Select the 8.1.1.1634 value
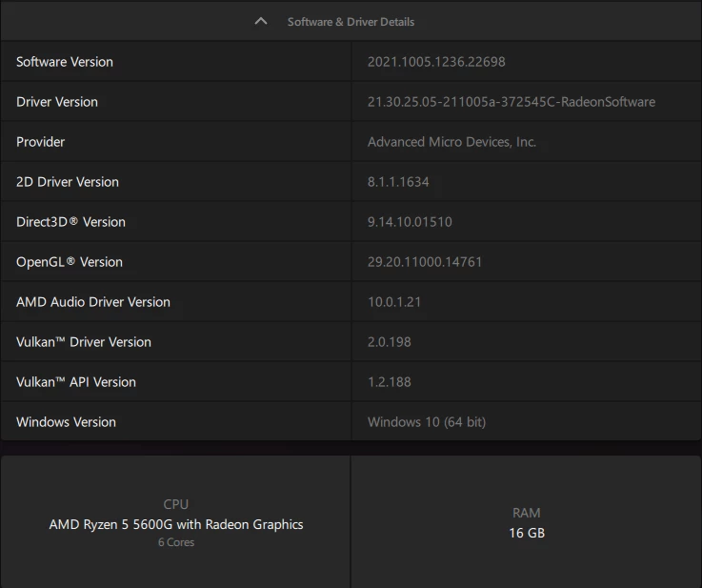The height and width of the screenshot is (588, 702). pyautogui.click(x=398, y=182)
